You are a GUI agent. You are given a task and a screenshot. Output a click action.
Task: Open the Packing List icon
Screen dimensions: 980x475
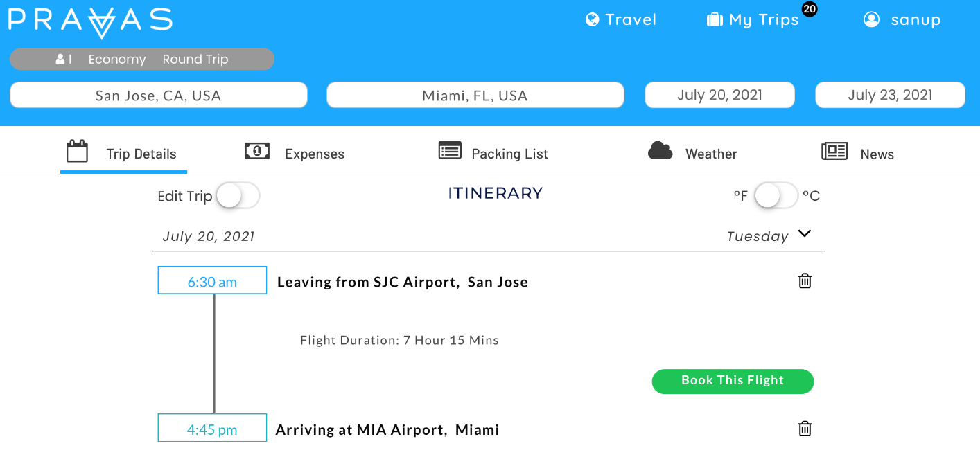[449, 150]
